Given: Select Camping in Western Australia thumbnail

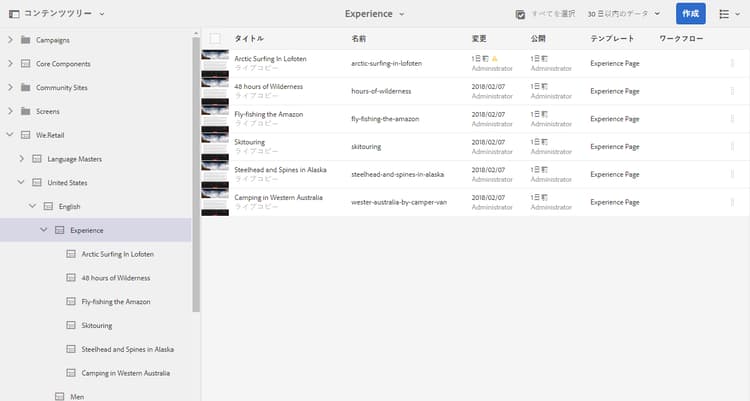Looking at the screenshot, I should (215, 202).
